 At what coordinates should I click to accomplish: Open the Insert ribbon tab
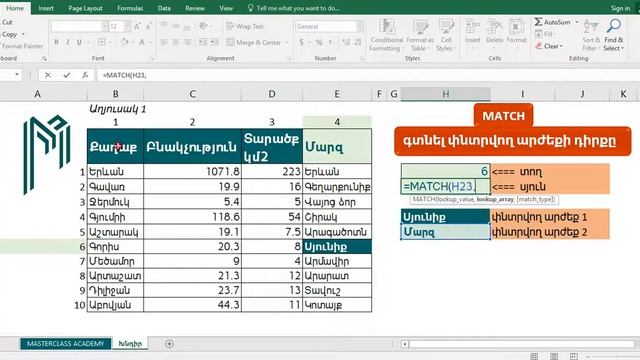tap(46, 8)
